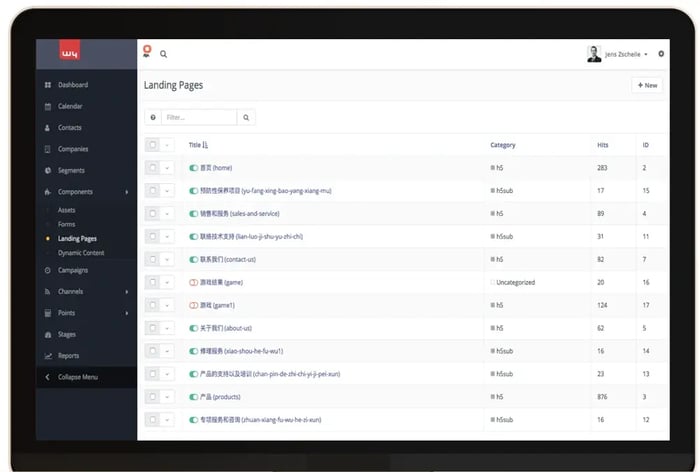Screen dimensions: 700x472
Task: Click the Collapse Menu arrow icon
Action: tap(47, 377)
